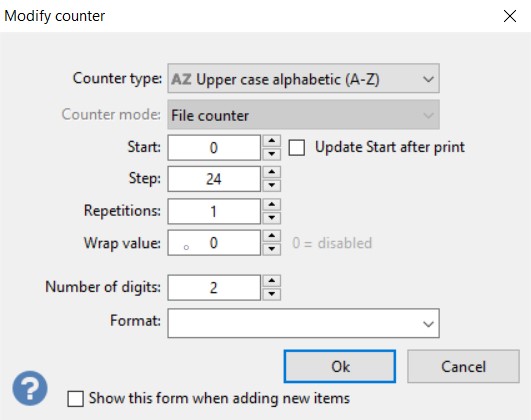Image resolution: width=531 pixels, height=420 pixels.
Task: Increase Number of digits with up arrow
Action: coord(272,281)
